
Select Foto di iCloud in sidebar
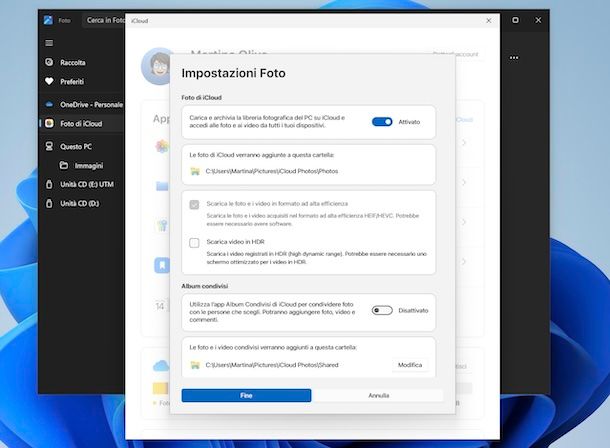(80, 124)
